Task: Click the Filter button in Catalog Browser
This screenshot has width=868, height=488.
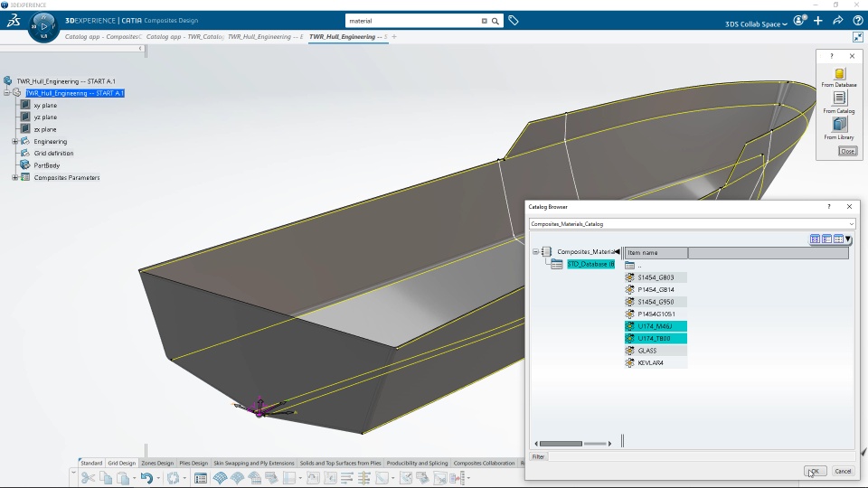Action: point(538,456)
